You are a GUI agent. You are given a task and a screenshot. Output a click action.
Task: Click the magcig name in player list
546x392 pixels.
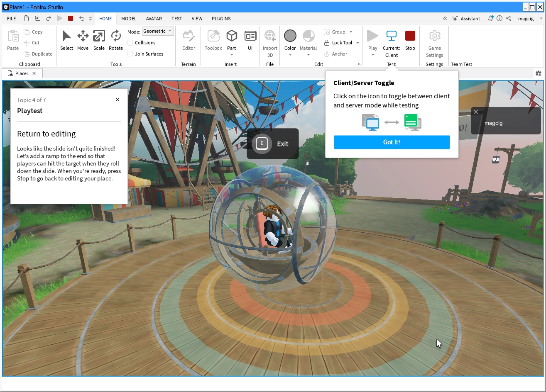[x=493, y=123]
